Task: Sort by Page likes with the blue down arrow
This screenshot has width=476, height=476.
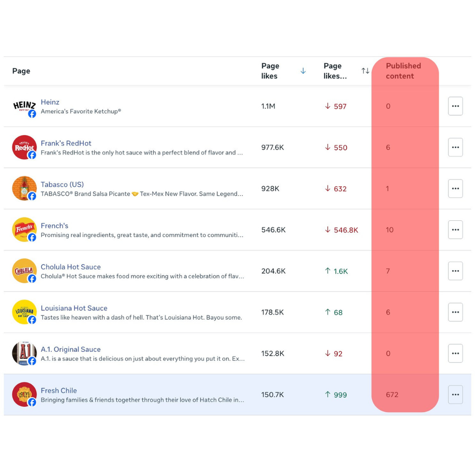Action: [x=303, y=71]
